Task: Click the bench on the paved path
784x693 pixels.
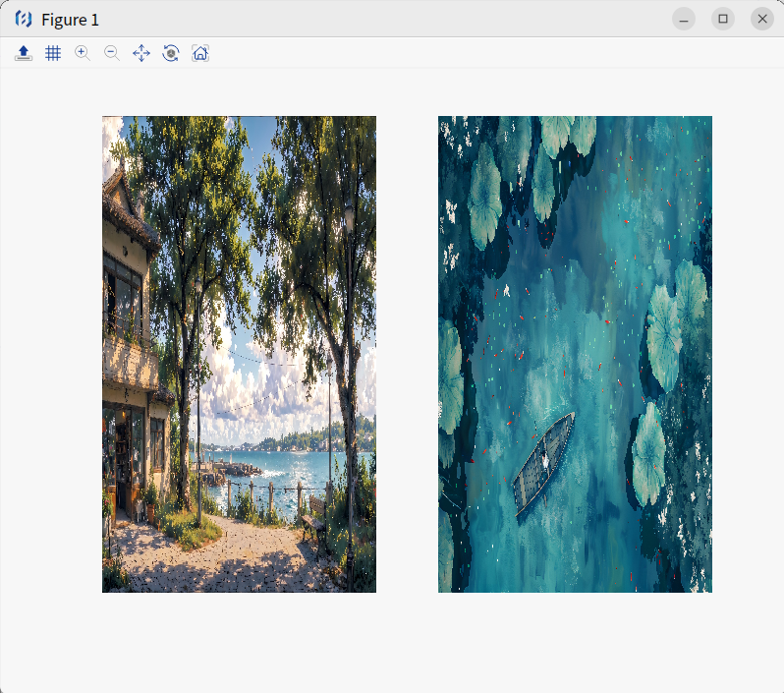Action: pyautogui.click(x=314, y=516)
